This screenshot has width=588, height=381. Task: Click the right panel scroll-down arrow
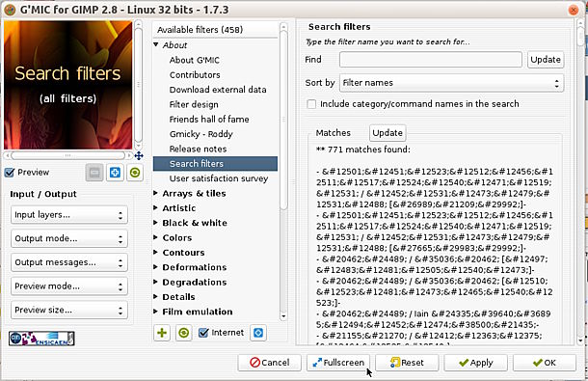click(581, 340)
